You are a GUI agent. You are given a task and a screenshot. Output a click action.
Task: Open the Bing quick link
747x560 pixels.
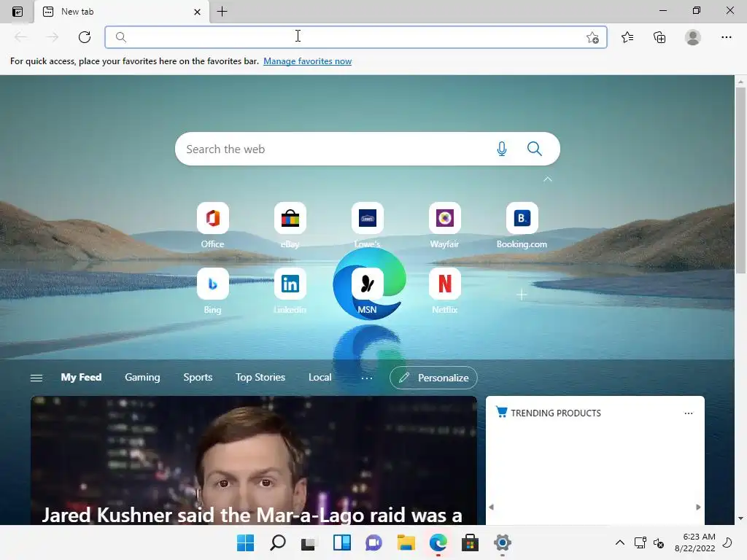click(212, 291)
